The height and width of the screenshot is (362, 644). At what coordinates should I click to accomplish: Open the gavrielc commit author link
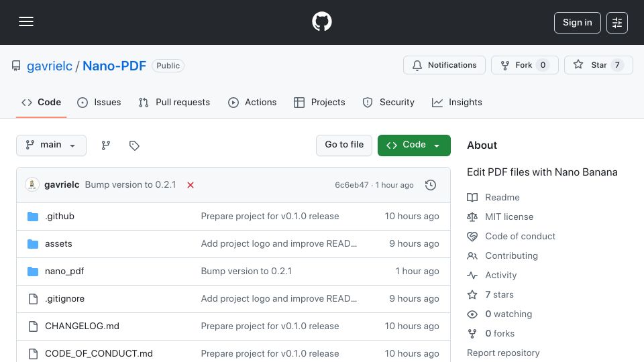(x=62, y=185)
